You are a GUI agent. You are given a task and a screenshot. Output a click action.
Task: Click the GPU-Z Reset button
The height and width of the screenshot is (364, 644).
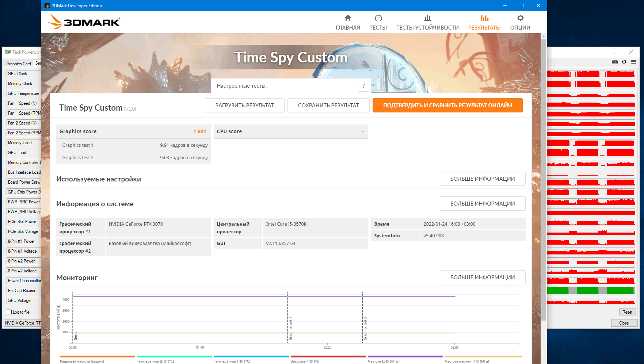[x=627, y=312]
